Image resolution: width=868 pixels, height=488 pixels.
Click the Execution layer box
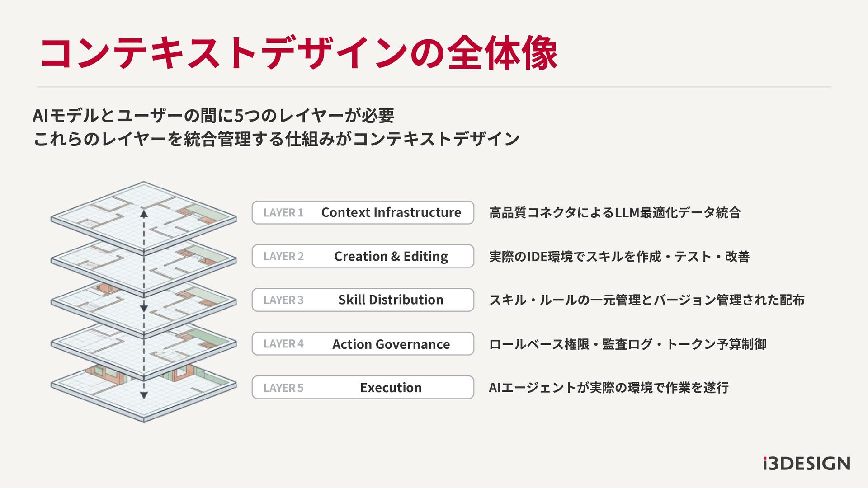[x=391, y=388]
